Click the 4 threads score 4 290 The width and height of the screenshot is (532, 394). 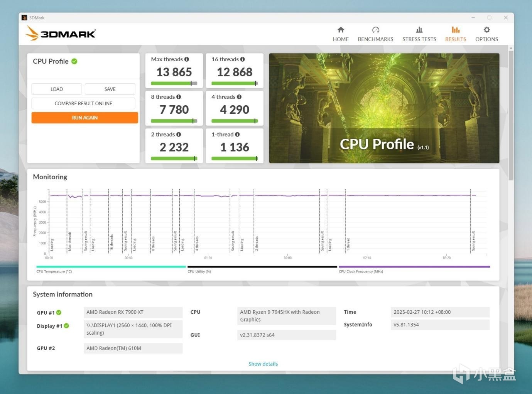click(235, 109)
